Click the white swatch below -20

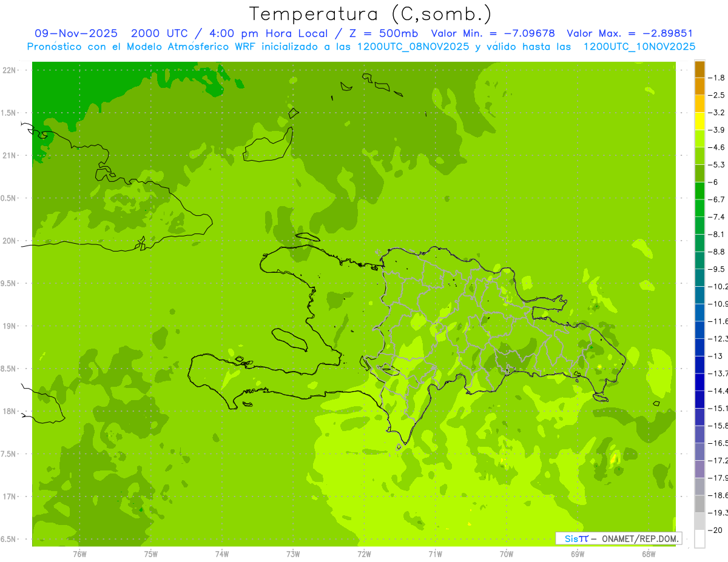[x=699, y=538]
